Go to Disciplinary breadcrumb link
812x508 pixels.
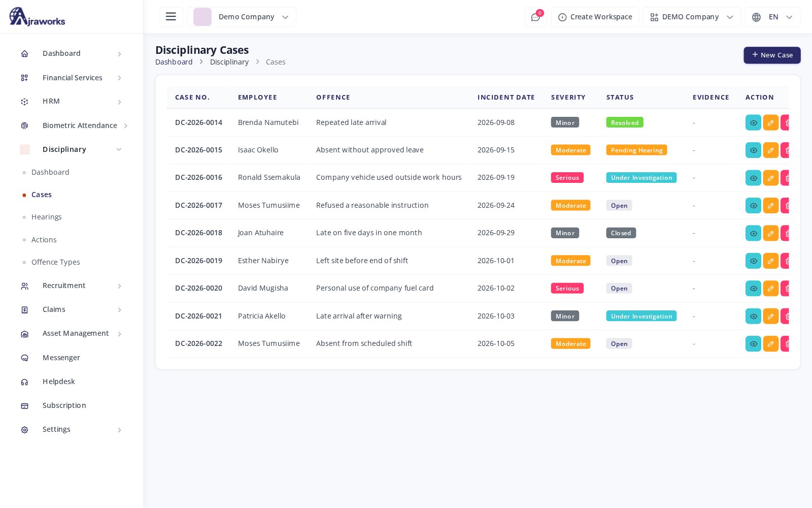229,62
